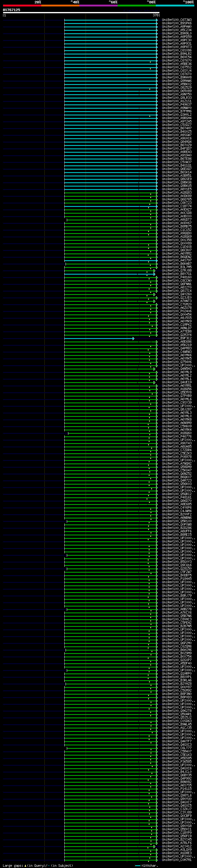Click the green ~80% identity legend segment

coord(137,6)
